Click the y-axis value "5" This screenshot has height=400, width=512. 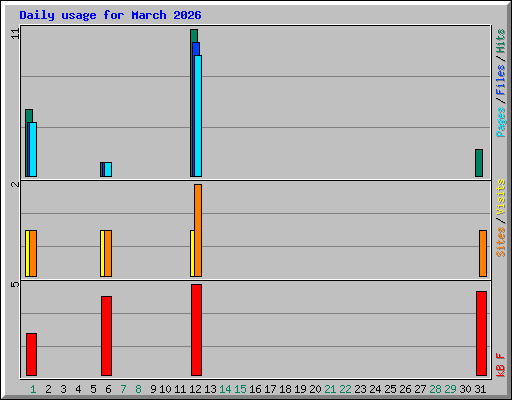tap(15, 284)
